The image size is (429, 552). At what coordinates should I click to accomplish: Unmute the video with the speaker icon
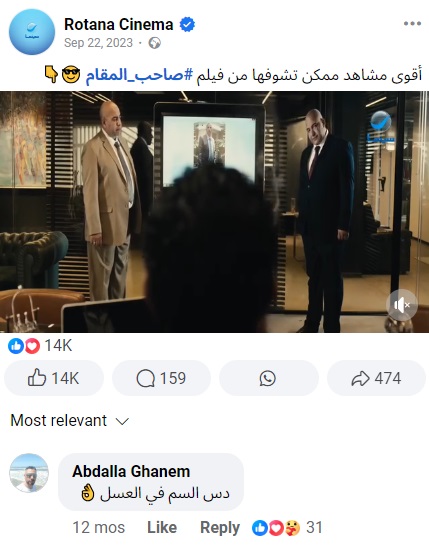click(x=402, y=305)
